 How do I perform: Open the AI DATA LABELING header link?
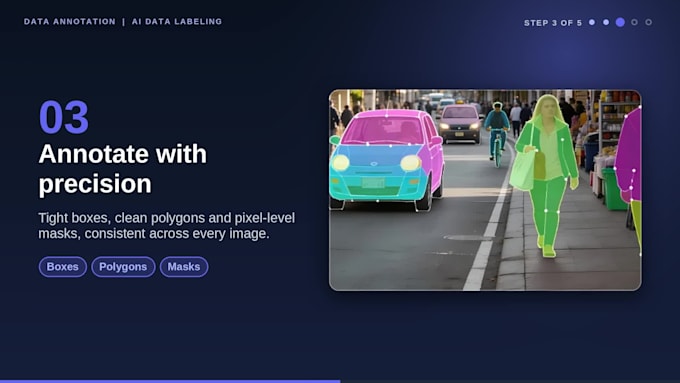(x=177, y=22)
